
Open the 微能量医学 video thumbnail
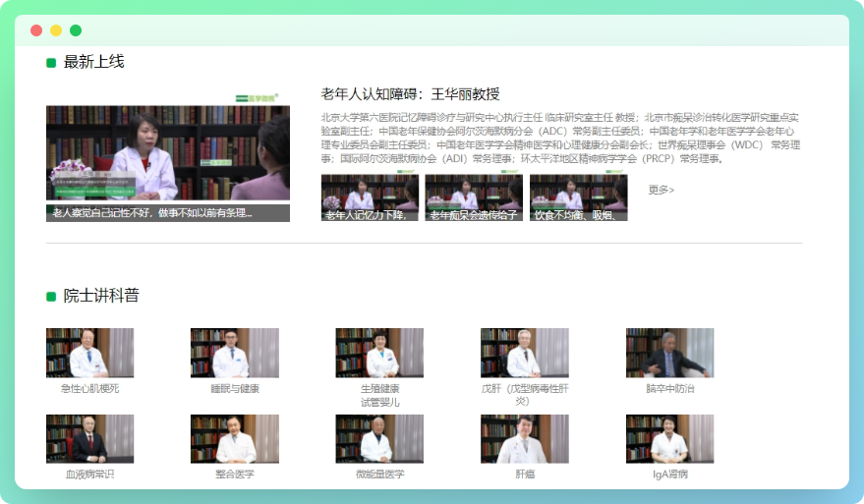(x=379, y=438)
